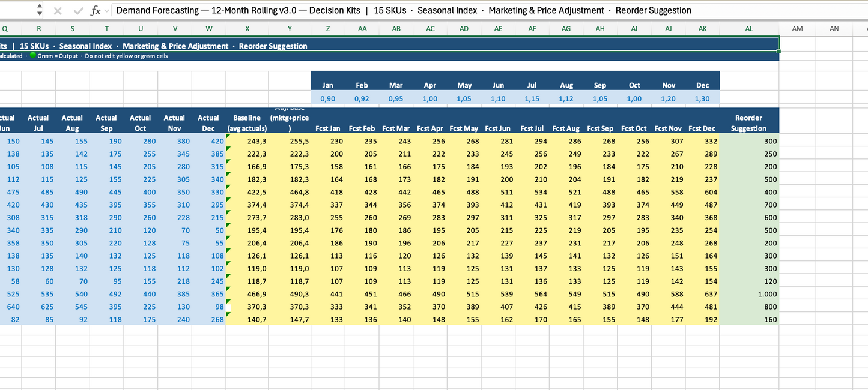Expand the chevron next to fx
This screenshot has width=868, height=390.
107,11
